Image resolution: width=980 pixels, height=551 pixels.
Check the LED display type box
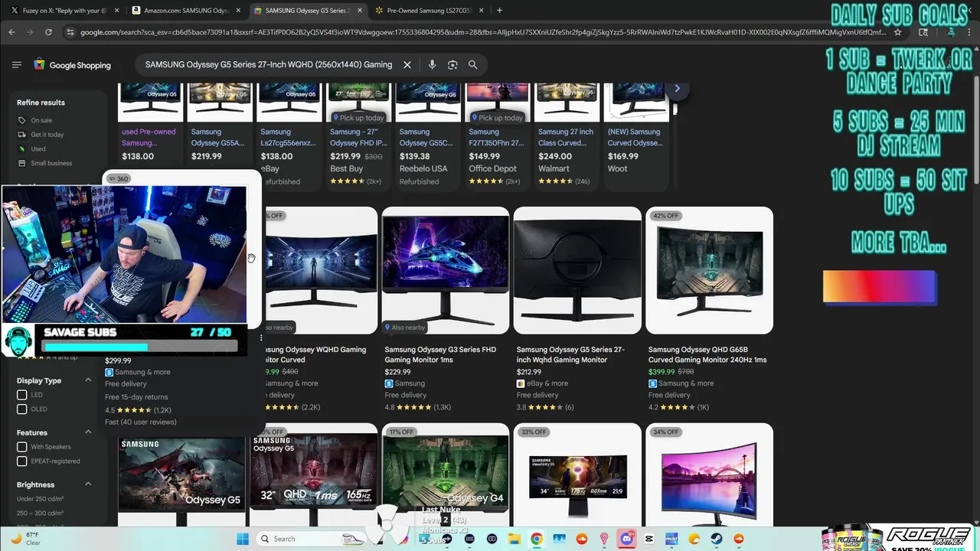(x=21, y=395)
